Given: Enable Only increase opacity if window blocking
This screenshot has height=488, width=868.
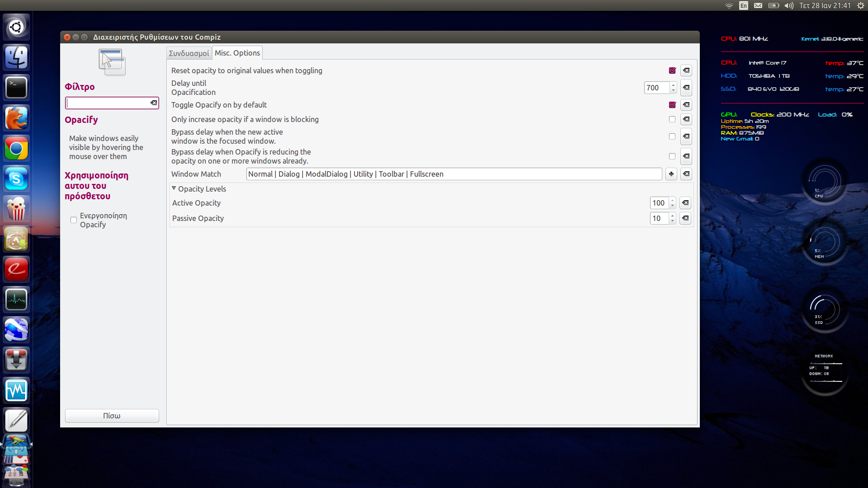Looking at the screenshot, I should coord(672,119).
